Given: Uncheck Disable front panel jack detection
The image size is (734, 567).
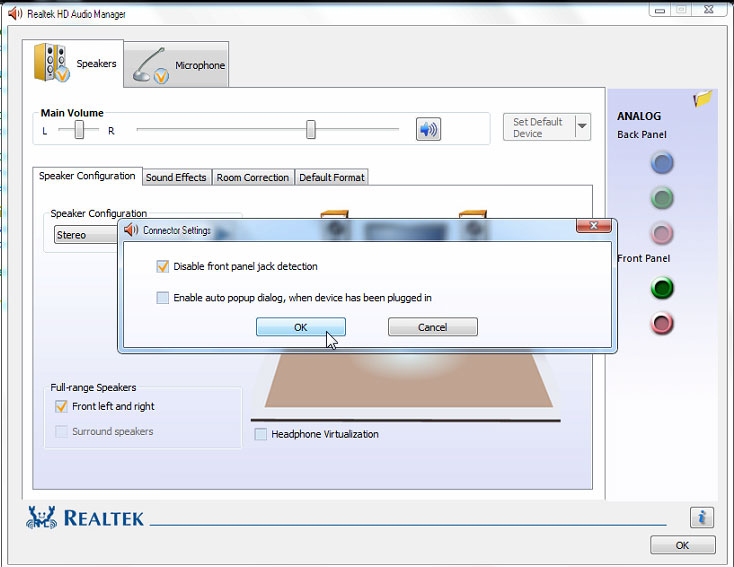Looking at the screenshot, I should pyautogui.click(x=163, y=267).
